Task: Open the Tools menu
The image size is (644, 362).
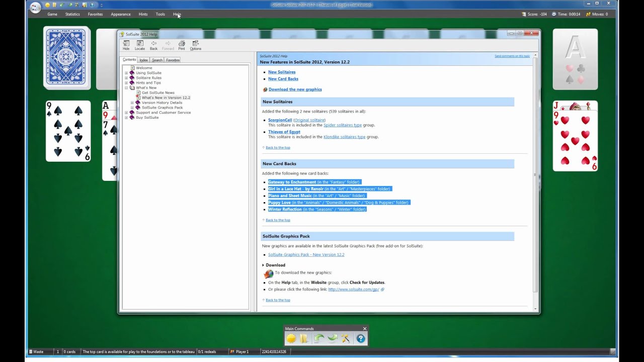Action: [160, 14]
